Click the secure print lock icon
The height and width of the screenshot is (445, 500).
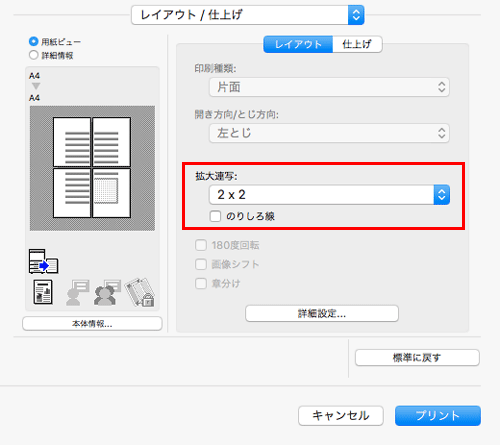point(140,292)
